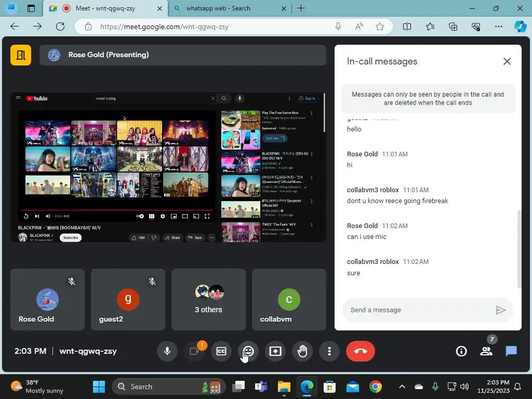Select guest2 participant tile

[128, 299]
